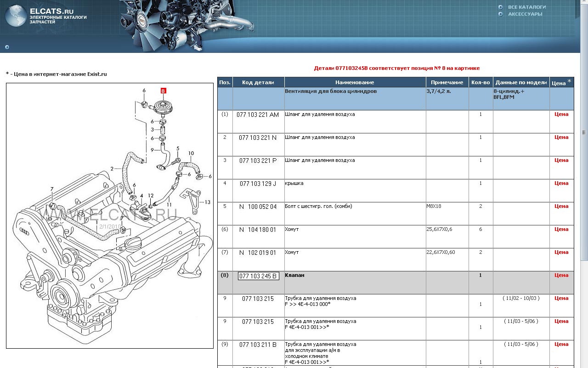
Task: Click callout number 10 on the diagram hose
Action: 191,153
